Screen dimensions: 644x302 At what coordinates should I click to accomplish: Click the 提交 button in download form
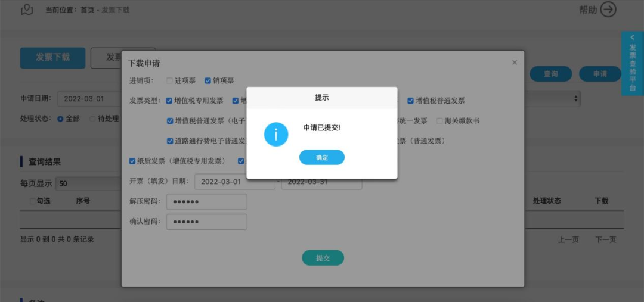point(323,258)
